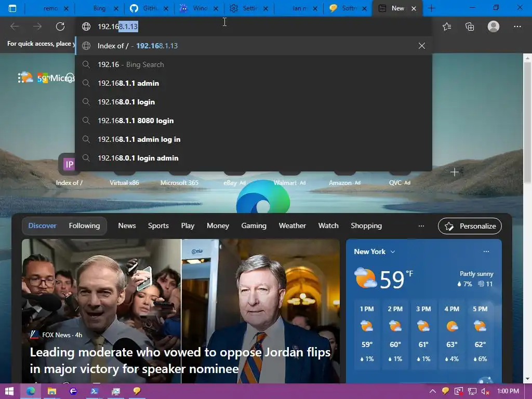Open the Collections icon
This screenshot has width=532, height=399.
[x=470, y=26]
